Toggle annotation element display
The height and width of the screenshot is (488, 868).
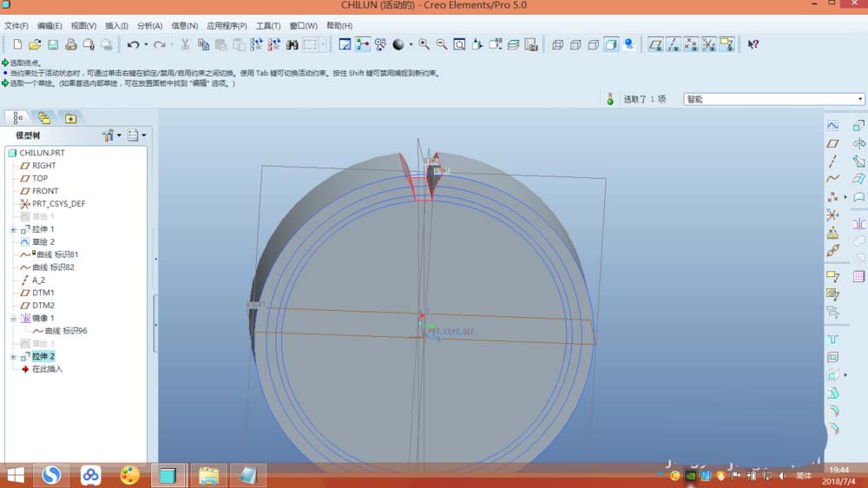pos(727,44)
